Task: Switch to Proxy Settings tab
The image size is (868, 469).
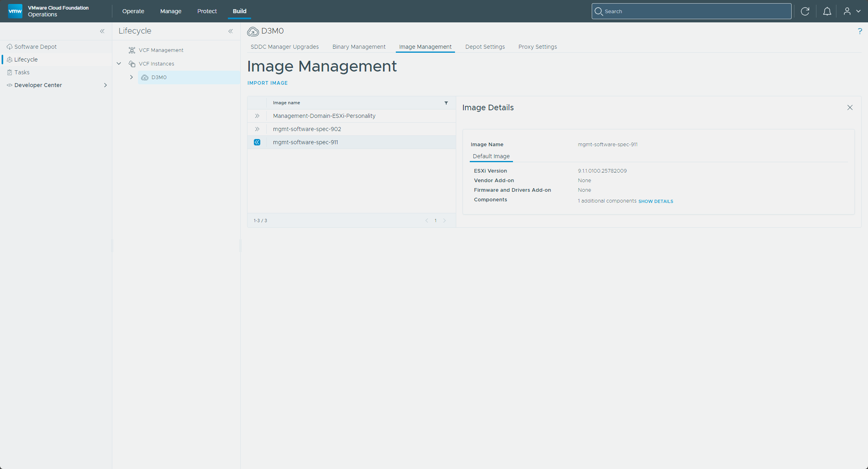Action: point(537,47)
